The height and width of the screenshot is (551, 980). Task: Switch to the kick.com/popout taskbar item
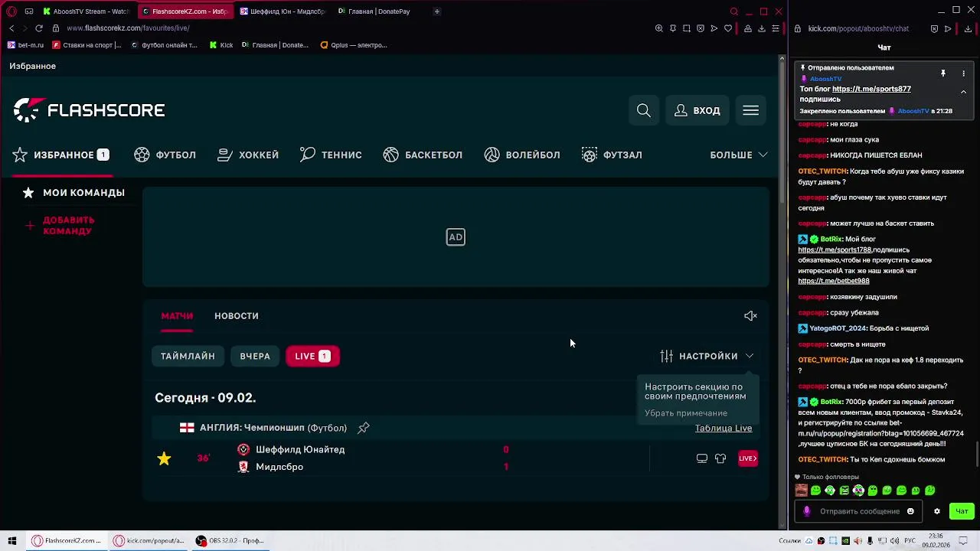[x=149, y=540]
